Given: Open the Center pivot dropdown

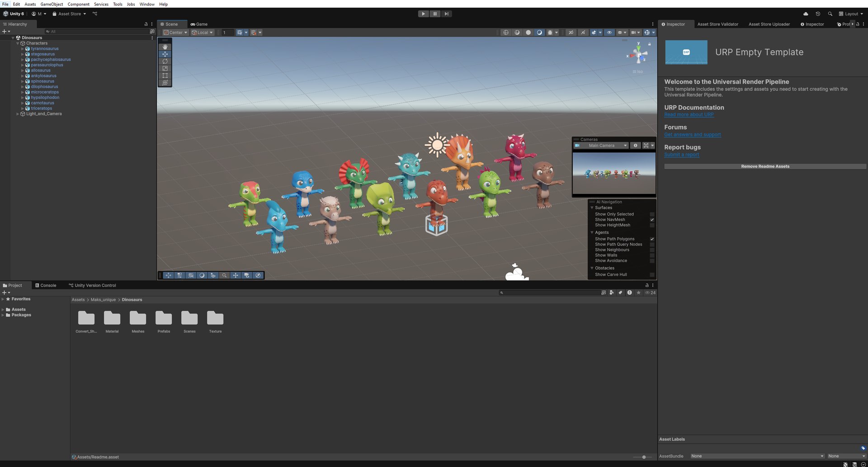Looking at the screenshot, I should (x=175, y=33).
